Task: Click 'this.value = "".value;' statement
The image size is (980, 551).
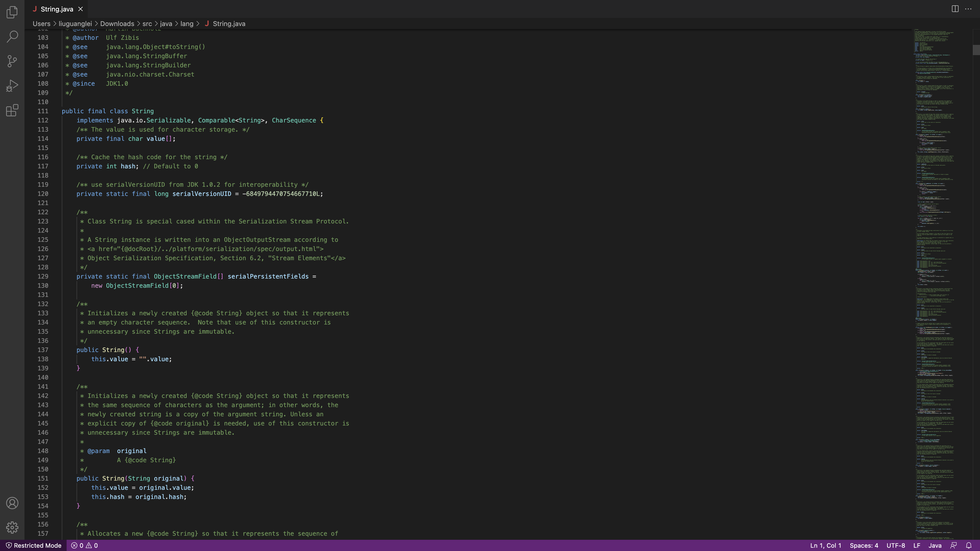Action: 132,359
